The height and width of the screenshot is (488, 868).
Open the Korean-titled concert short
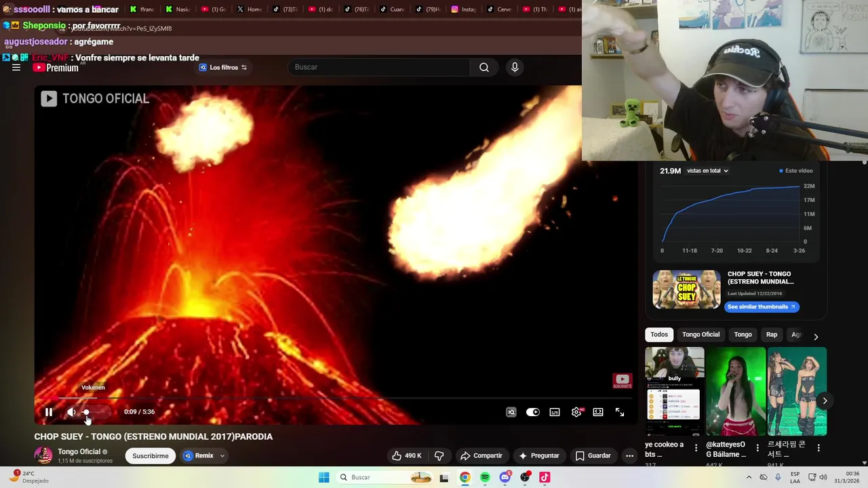pyautogui.click(x=797, y=391)
